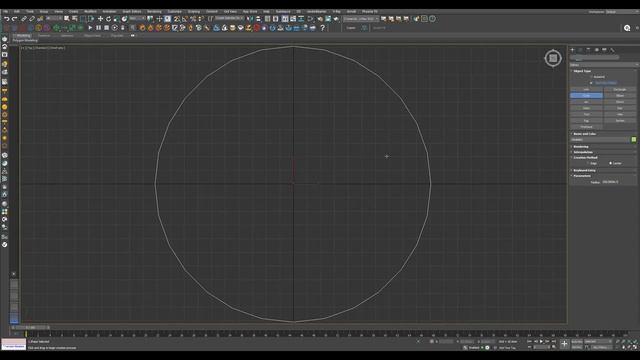
Task: Switch to the Freeform ribbon tab
Action: [44, 36]
